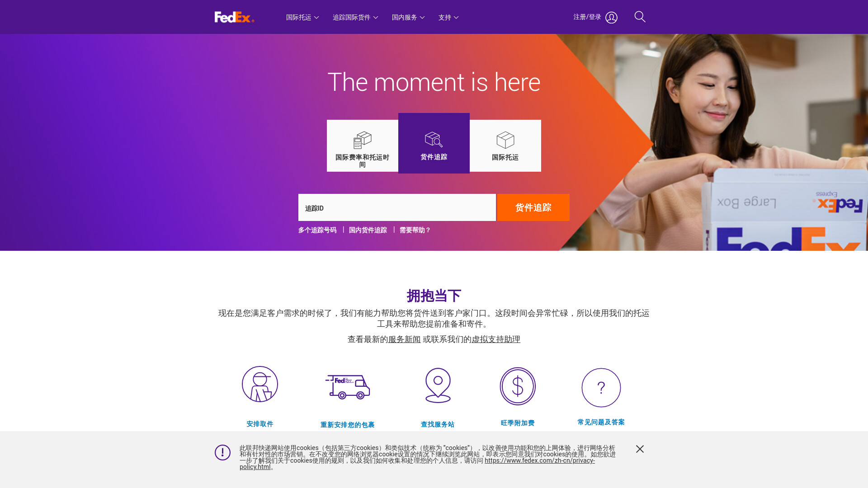Viewport: 868px width, 488px height.
Task: Open the 支持 dropdown menu
Action: (448, 17)
